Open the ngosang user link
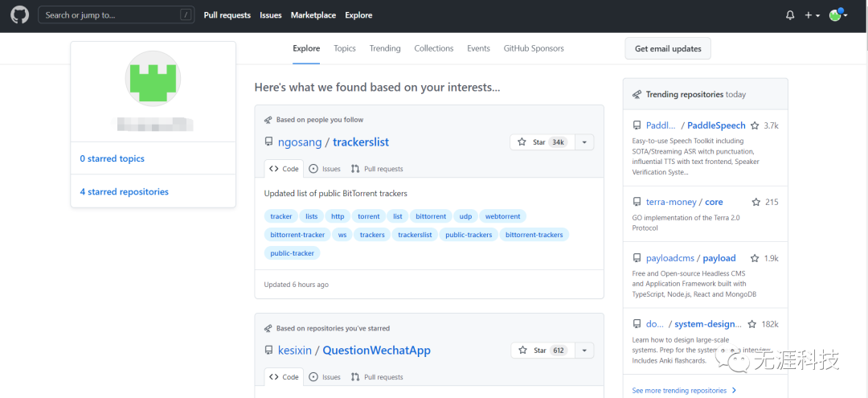This screenshot has height=398, width=868. tap(300, 142)
